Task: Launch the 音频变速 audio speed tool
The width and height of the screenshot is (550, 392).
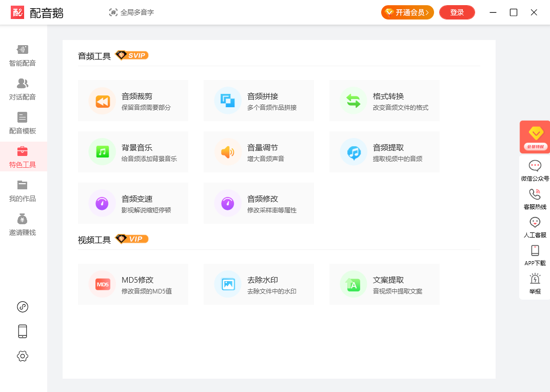Action: 133,203
